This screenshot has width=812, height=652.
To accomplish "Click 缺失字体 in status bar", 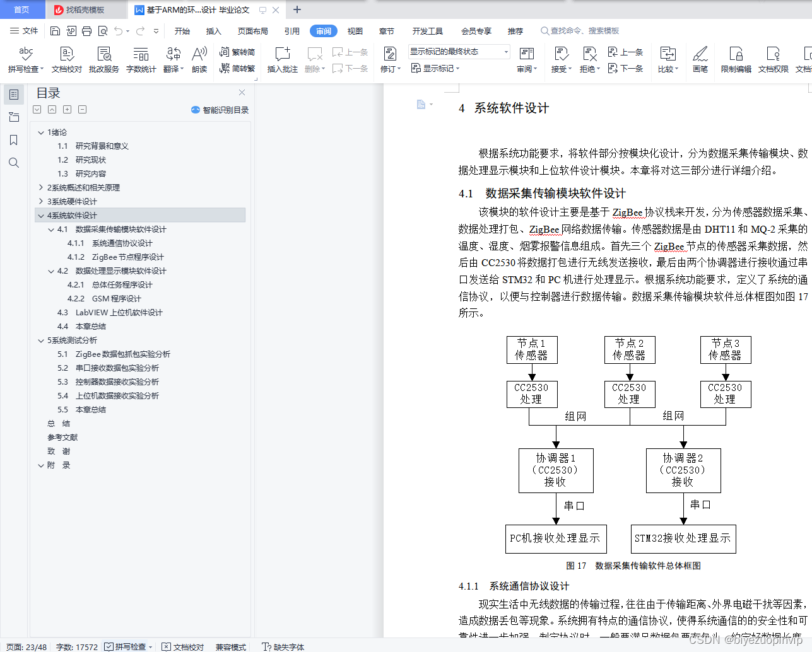I will pyautogui.click(x=283, y=647).
